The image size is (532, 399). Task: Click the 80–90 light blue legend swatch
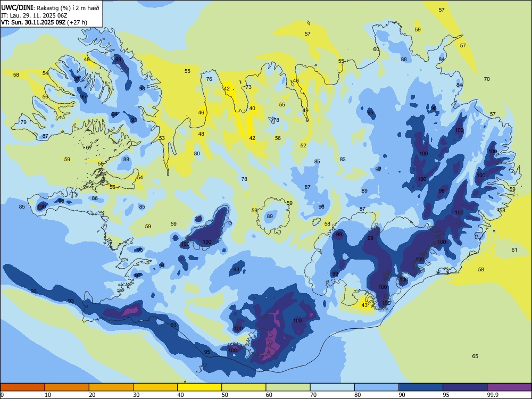pyautogui.click(x=377, y=387)
